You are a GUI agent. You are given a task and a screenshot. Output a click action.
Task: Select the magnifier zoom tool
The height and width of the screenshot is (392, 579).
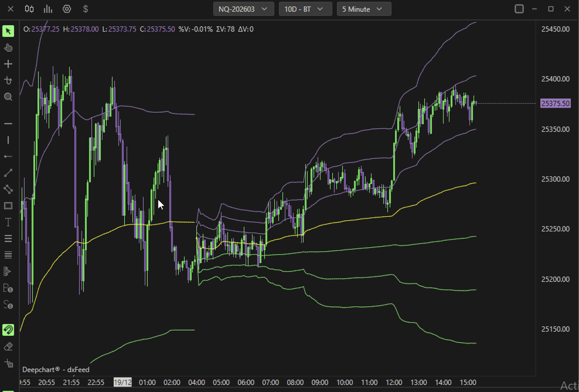[x=8, y=97]
